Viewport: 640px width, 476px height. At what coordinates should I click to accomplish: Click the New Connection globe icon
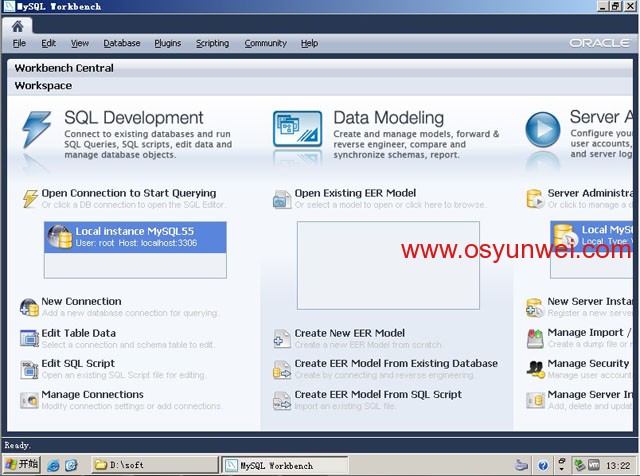[29, 307]
